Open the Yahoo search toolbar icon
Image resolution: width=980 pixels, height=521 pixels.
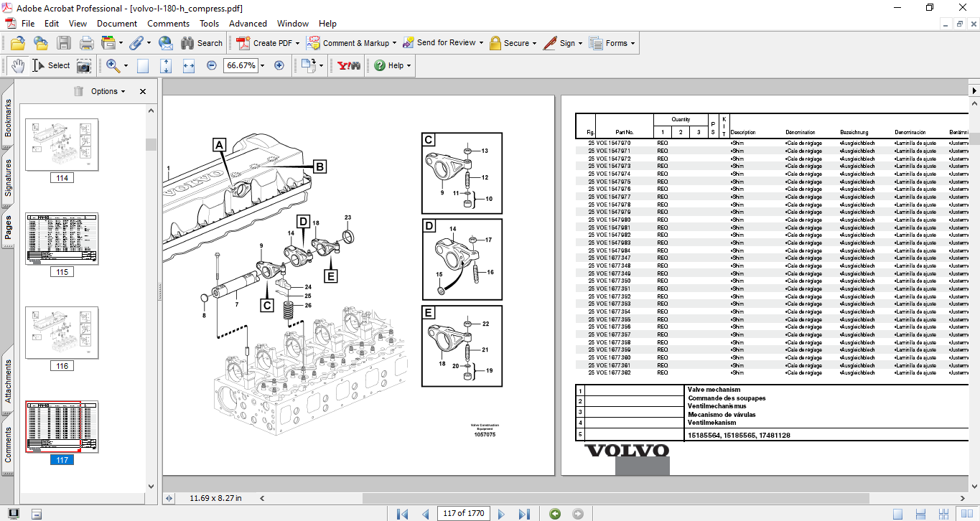click(349, 65)
